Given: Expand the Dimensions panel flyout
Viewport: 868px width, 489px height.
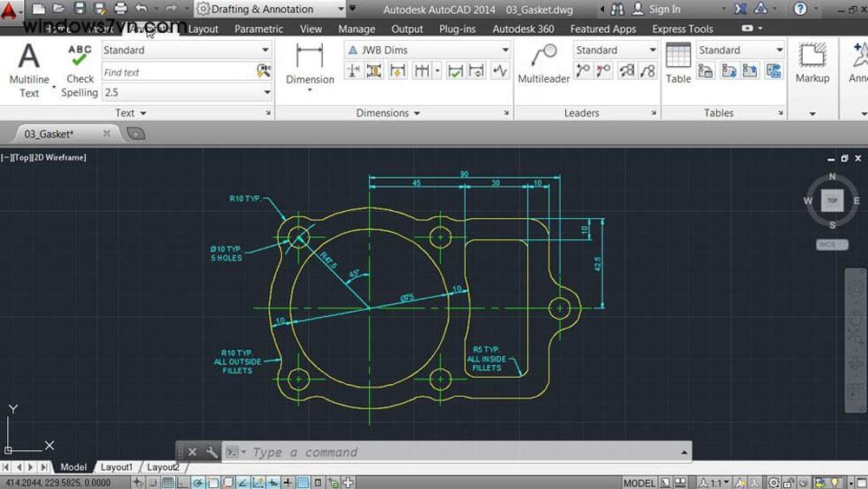Looking at the screenshot, I should pos(387,113).
